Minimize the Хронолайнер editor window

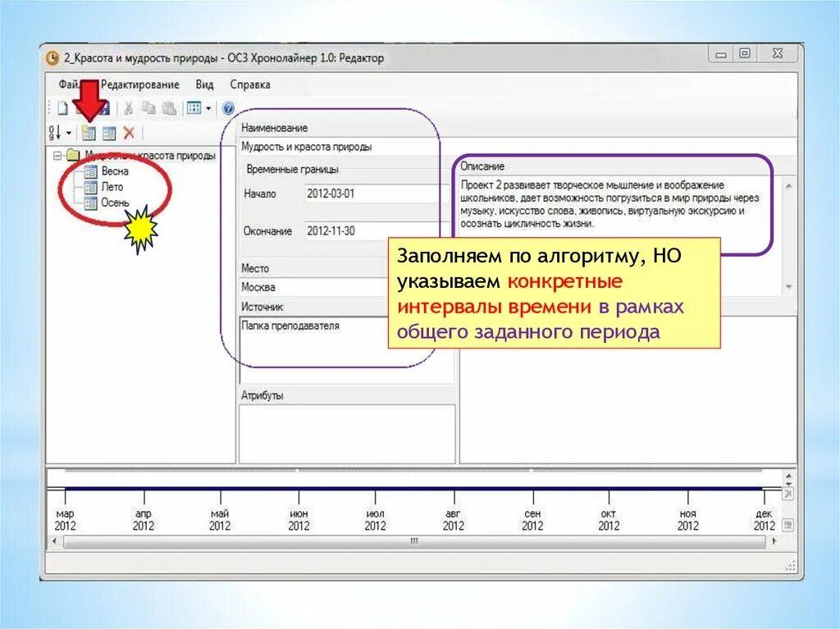tap(721, 53)
